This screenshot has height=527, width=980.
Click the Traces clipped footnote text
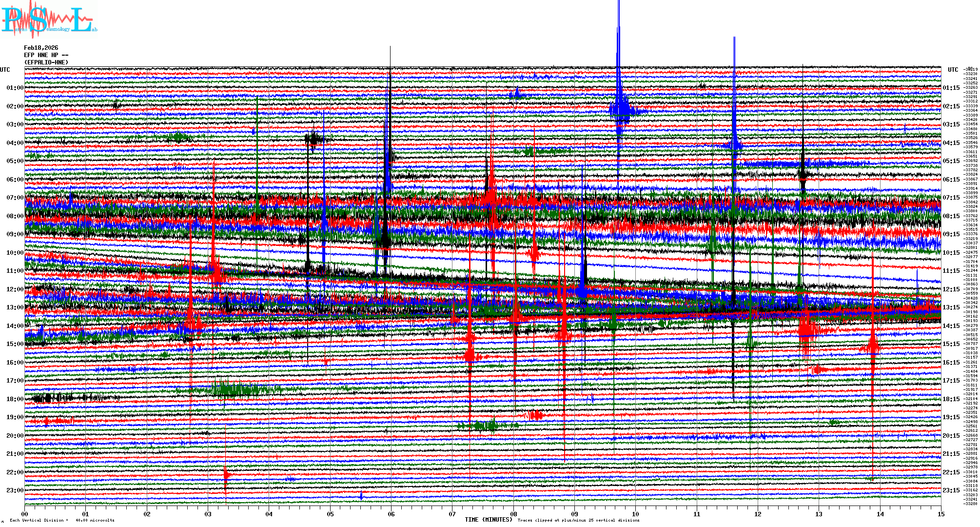578,520
